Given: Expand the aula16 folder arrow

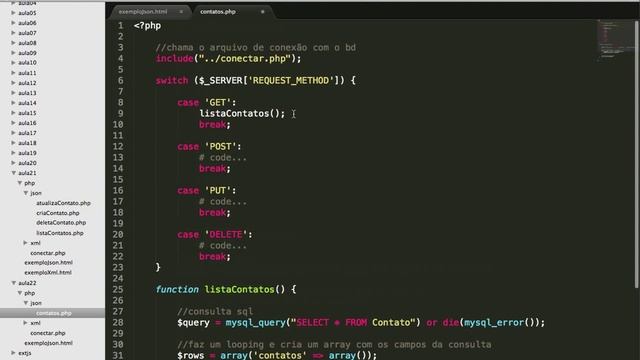Looking at the screenshot, I should point(13,123).
